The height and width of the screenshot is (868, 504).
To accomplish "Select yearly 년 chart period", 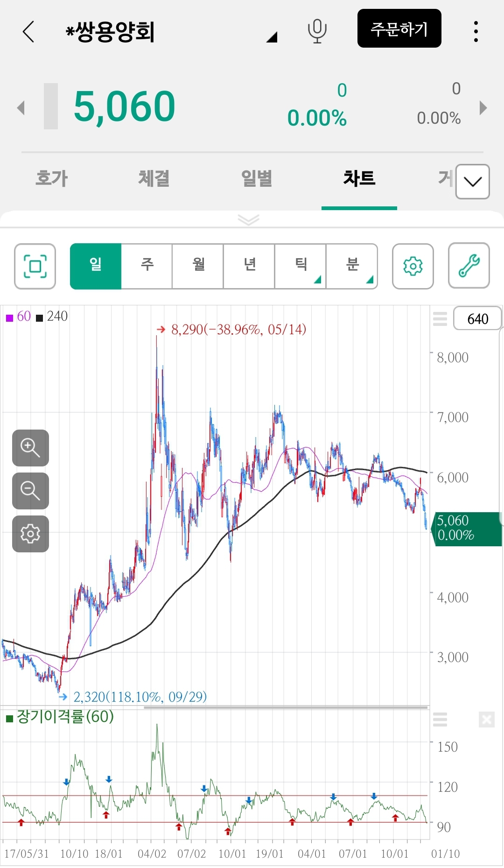I will tap(250, 266).
